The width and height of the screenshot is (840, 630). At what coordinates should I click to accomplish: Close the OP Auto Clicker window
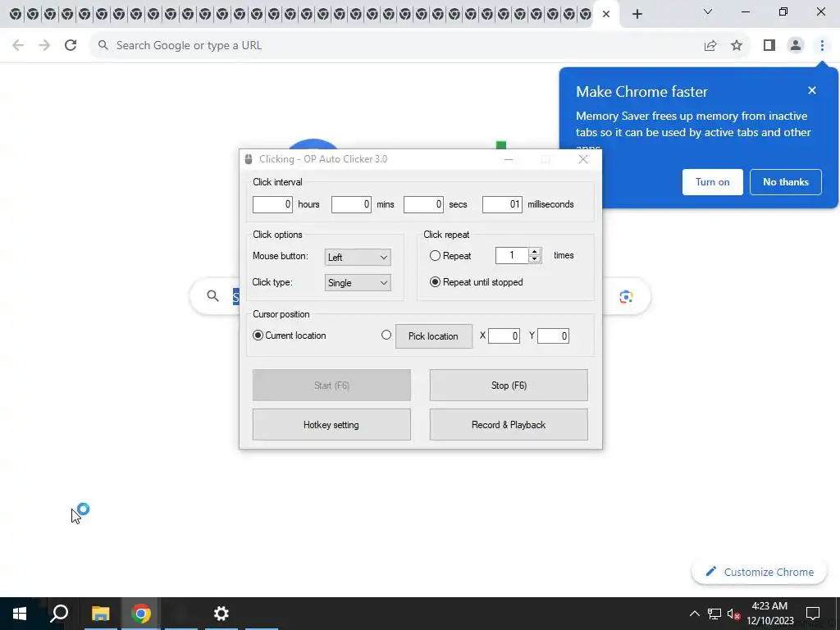click(583, 159)
